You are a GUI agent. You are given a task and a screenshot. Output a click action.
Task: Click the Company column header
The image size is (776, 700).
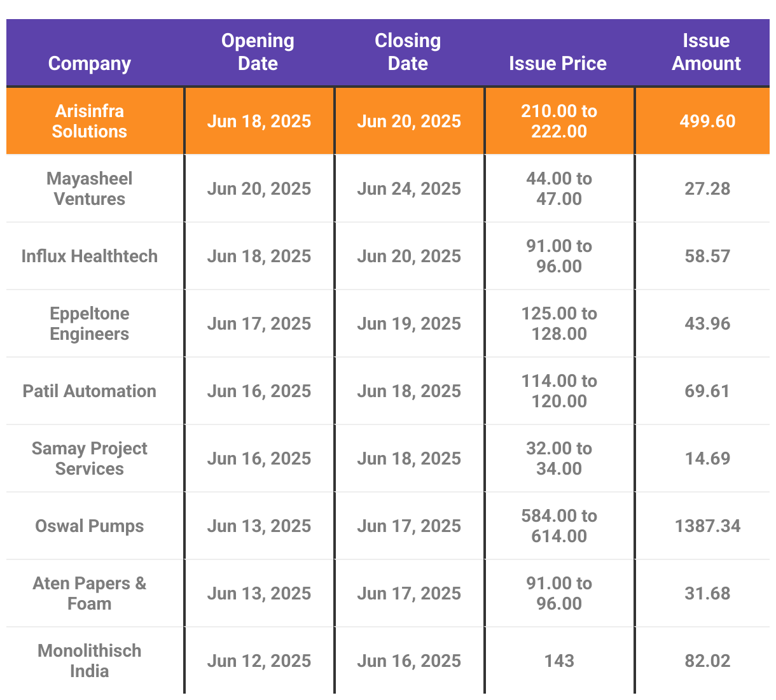tap(90, 64)
